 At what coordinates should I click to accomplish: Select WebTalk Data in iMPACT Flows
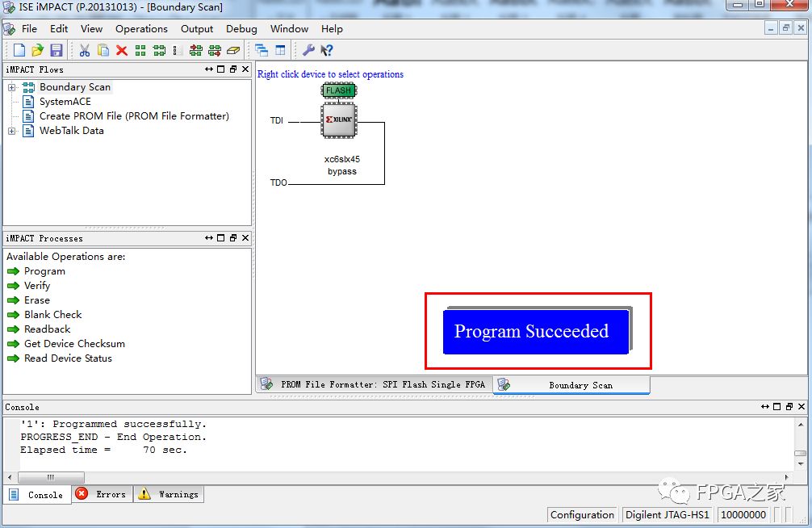pos(72,131)
